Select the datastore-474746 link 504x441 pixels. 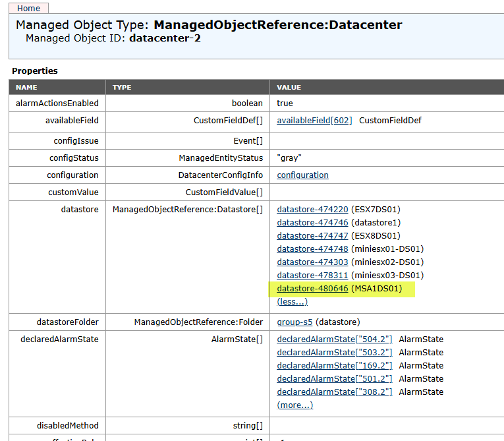point(312,223)
